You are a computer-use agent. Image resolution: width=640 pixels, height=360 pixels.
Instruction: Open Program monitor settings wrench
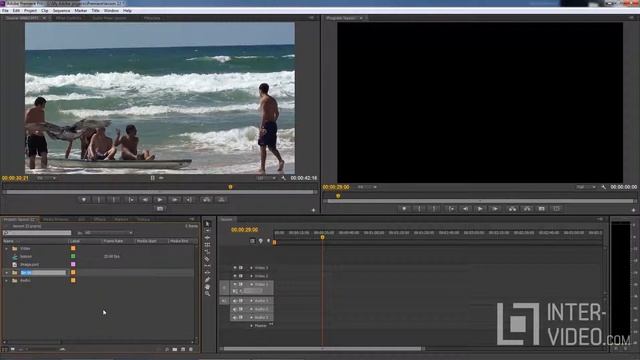tap(604, 187)
